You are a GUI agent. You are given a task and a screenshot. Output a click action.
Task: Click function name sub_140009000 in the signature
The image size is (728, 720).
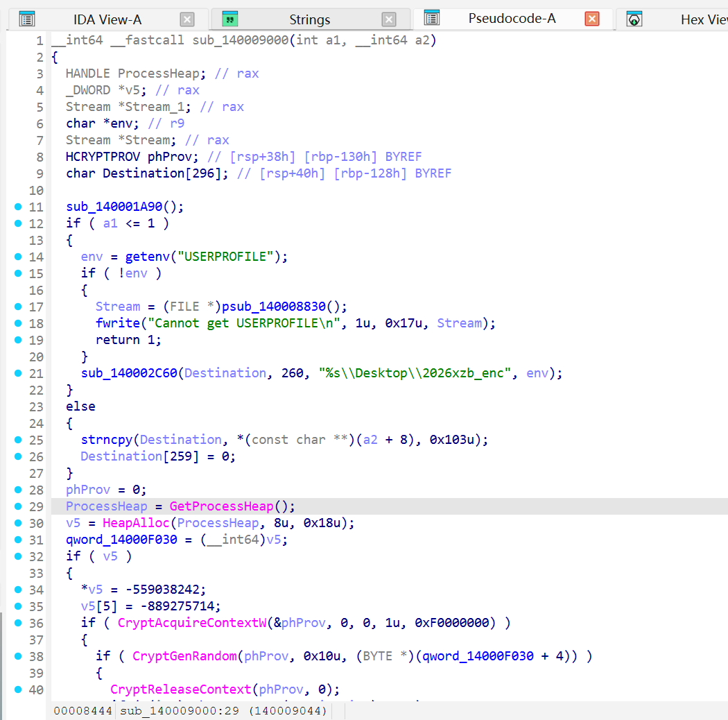coord(241,40)
